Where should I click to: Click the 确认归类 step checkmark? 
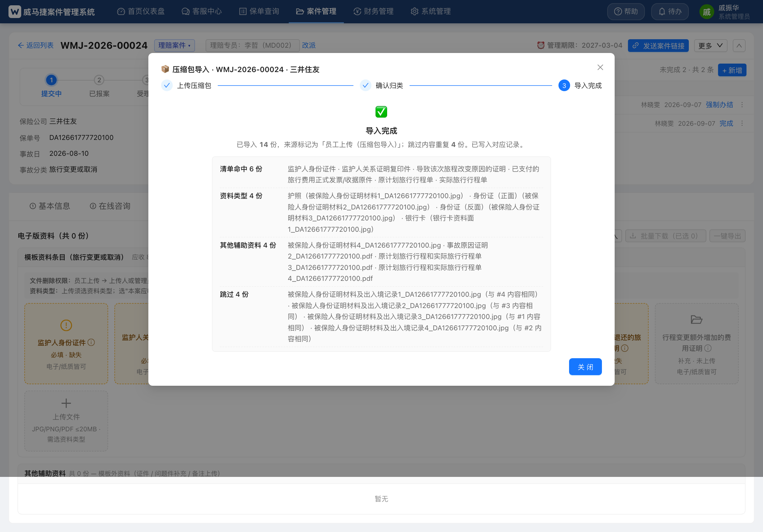(x=365, y=85)
